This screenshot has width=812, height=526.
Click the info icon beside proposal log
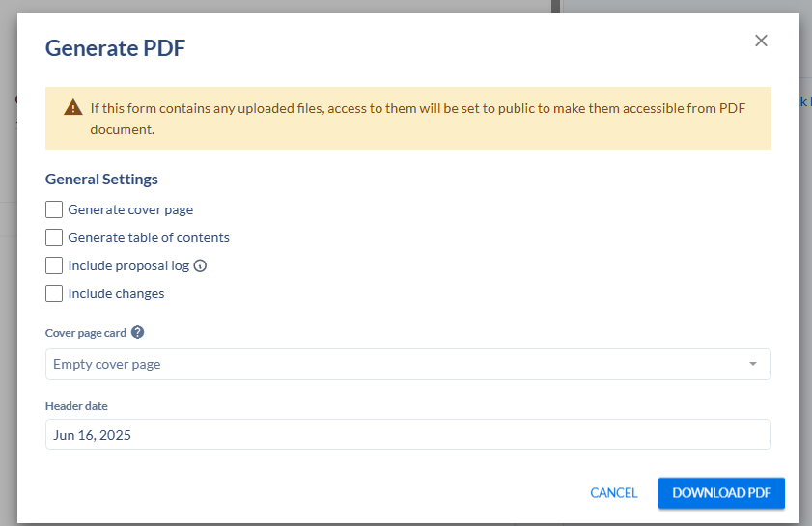pyautogui.click(x=201, y=265)
